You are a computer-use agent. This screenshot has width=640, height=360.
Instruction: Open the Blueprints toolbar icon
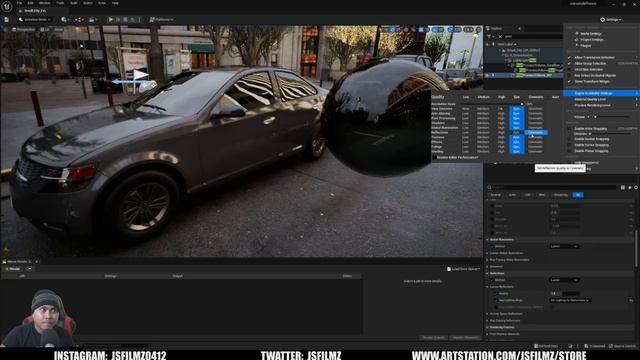pos(78,19)
